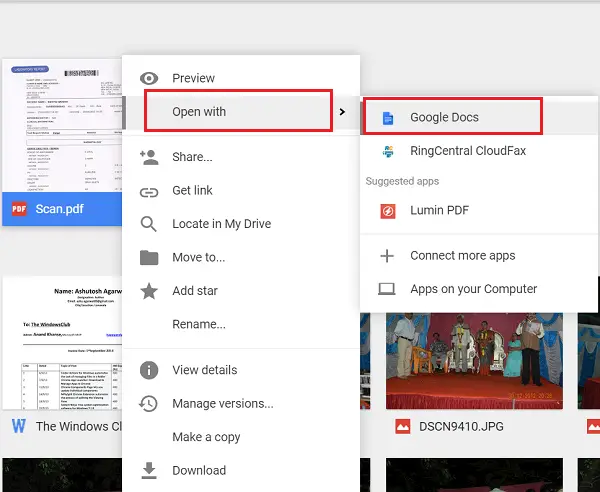Select Connect more apps option
This screenshot has height=492, width=600.
click(x=479, y=256)
